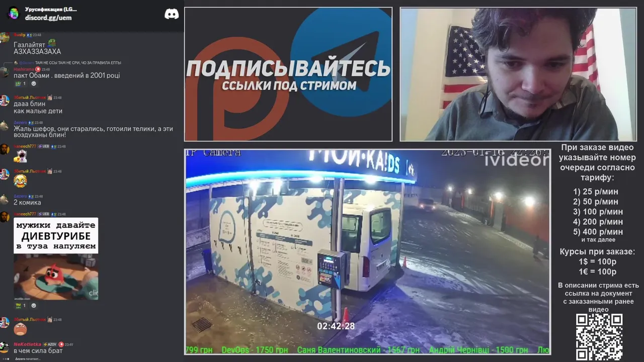Click the 1$ = 100р exchange rate
Viewport: 644px width, 362px height.
tap(597, 262)
